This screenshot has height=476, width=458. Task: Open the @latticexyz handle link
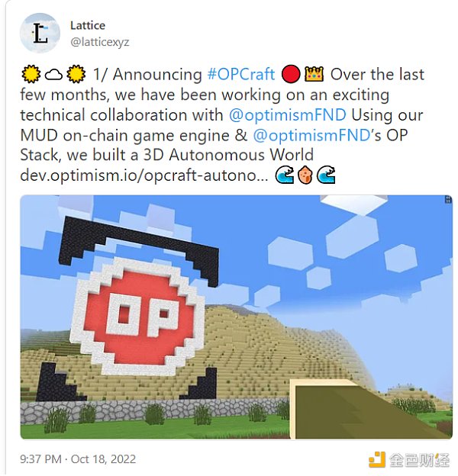click(x=100, y=42)
